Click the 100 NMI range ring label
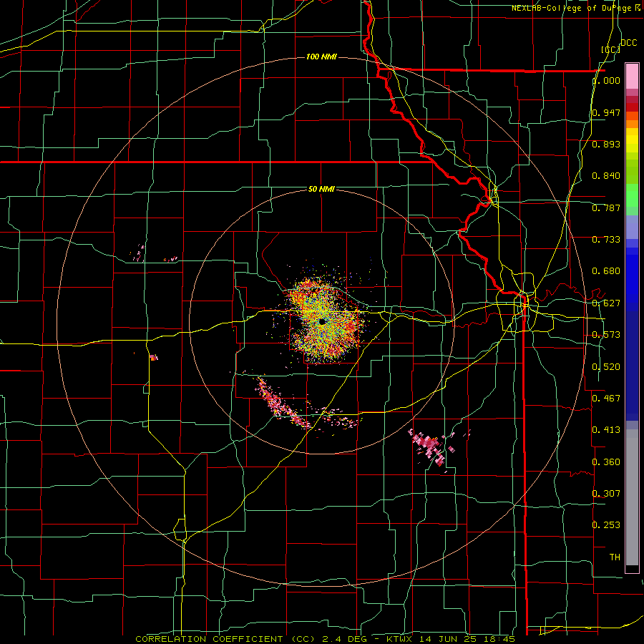The image size is (644, 644). pos(321,57)
